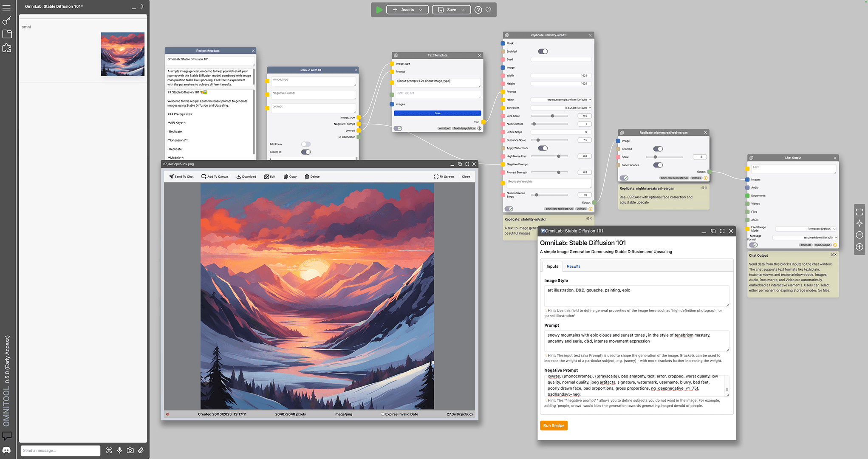This screenshot has width=868, height=459.
Task: Disable Face Enhance on the real-esrgan node
Action: (x=658, y=165)
